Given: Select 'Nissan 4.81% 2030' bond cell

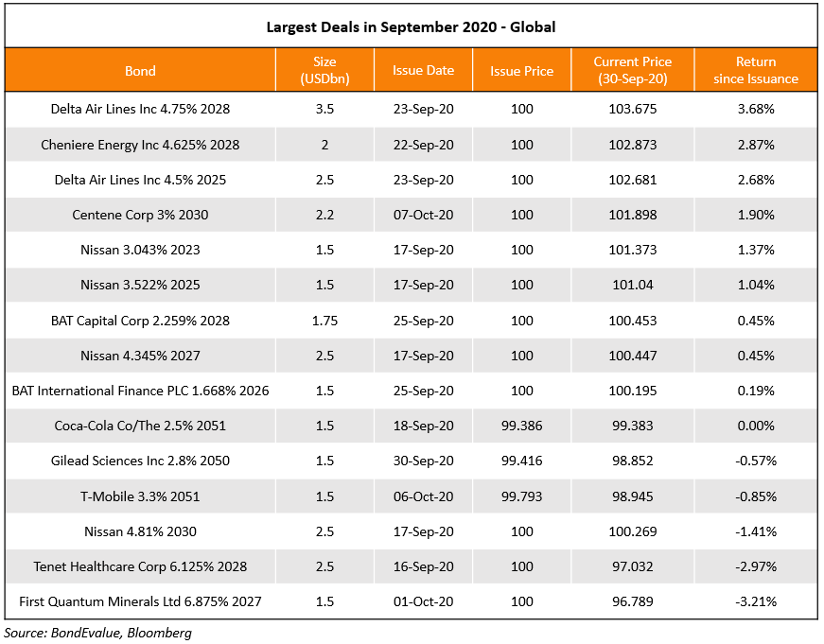Looking at the screenshot, I should pos(140,531).
